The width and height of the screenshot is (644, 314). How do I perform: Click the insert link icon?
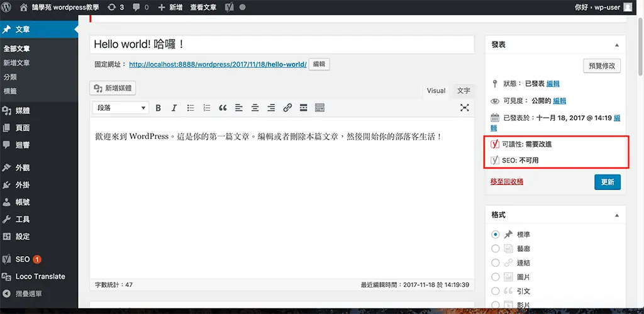287,108
